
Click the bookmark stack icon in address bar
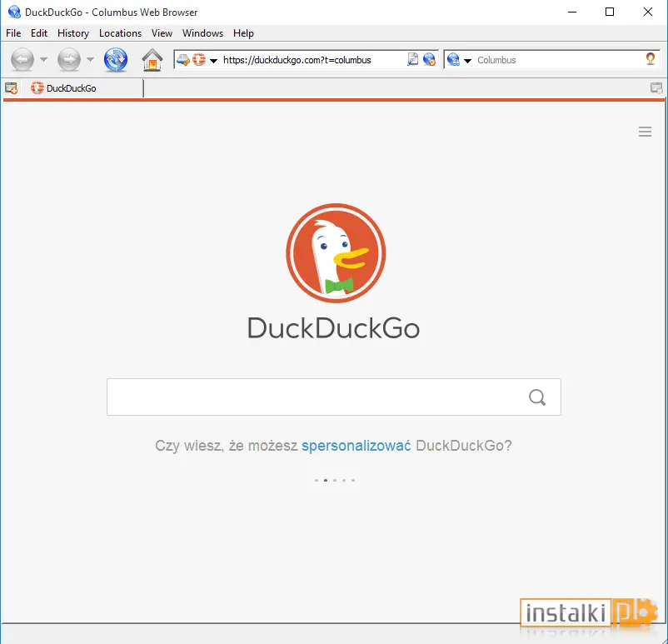pyautogui.click(x=183, y=60)
